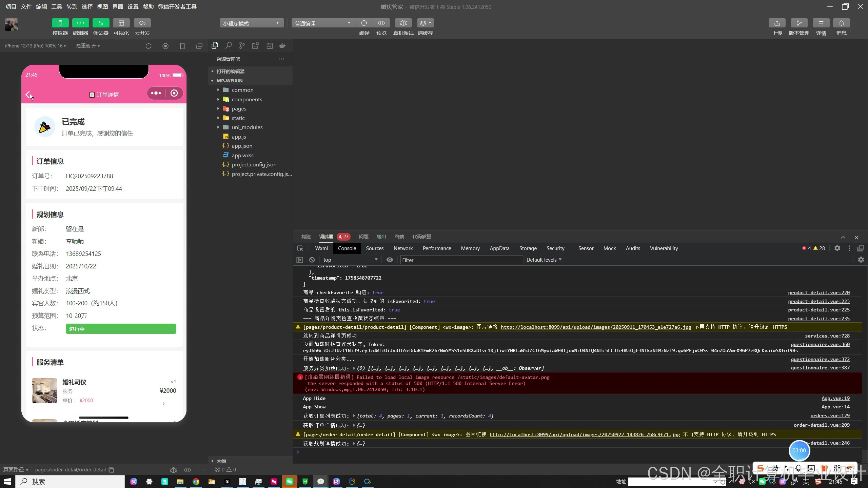Expand the pages folder in the tree

(x=239, y=109)
